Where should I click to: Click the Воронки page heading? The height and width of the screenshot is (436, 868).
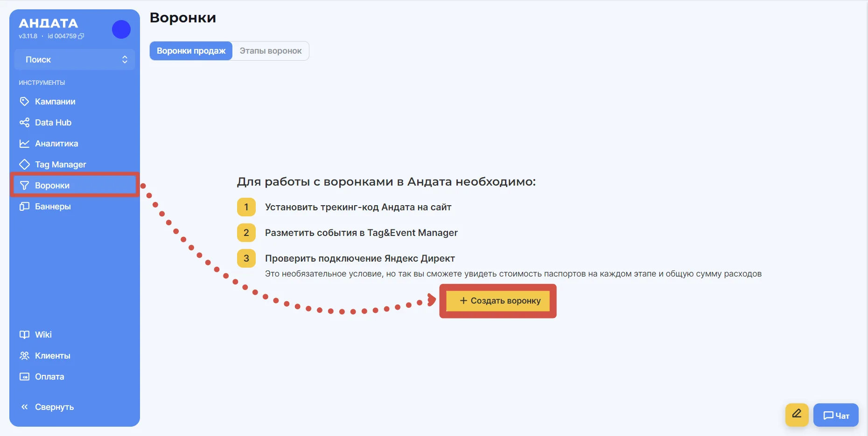pos(183,18)
